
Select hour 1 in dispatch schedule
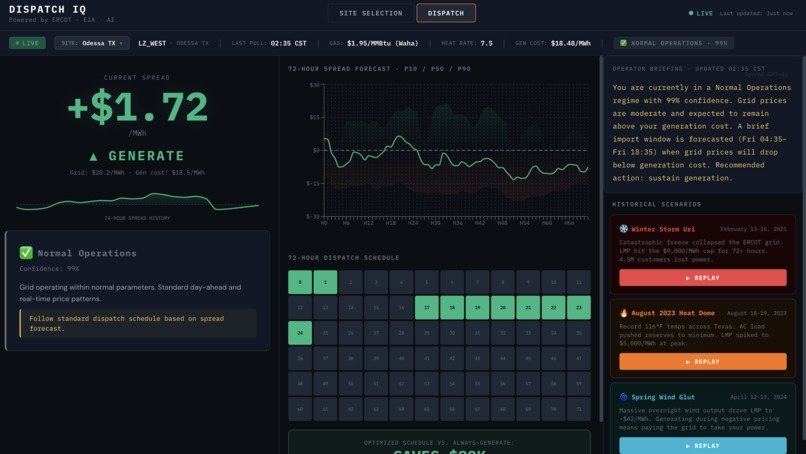tap(325, 282)
